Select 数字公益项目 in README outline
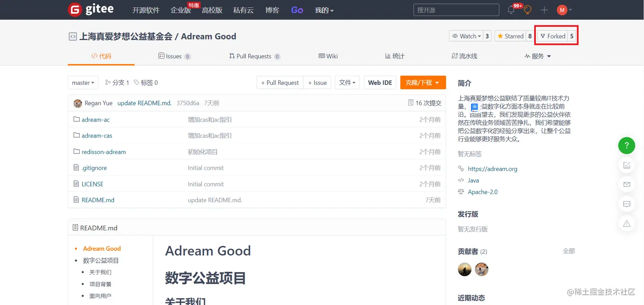 point(101,261)
